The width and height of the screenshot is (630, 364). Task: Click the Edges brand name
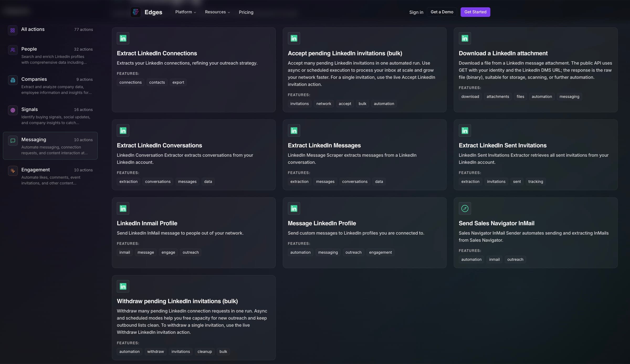[x=153, y=12]
